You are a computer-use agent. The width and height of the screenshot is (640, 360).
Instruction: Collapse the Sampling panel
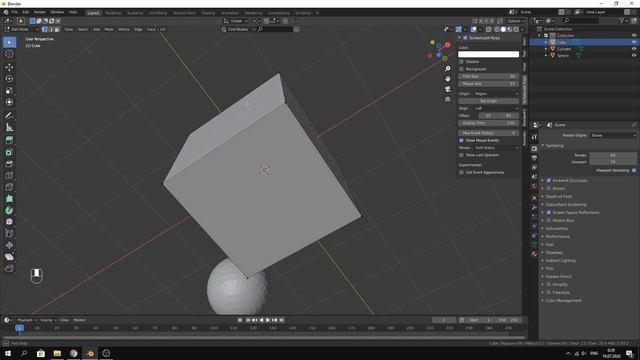point(554,146)
